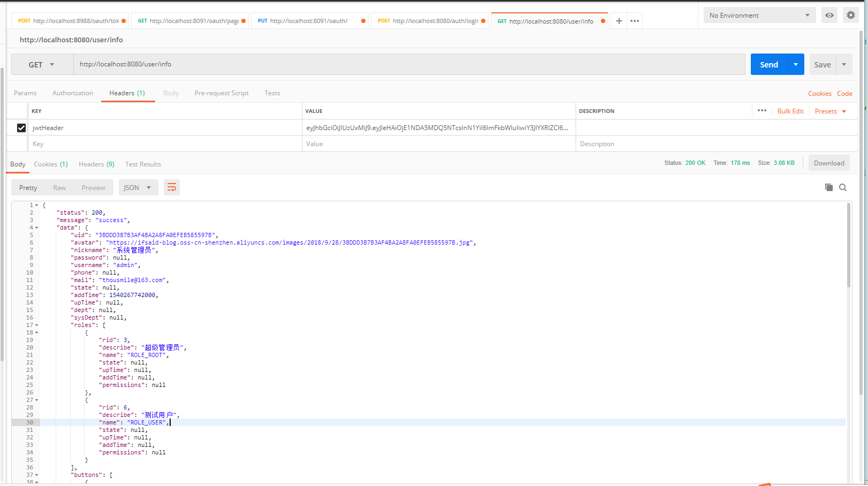The height and width of the screenshot is (486, 868).
Task: Open the Tests tab
Action: 272,93
